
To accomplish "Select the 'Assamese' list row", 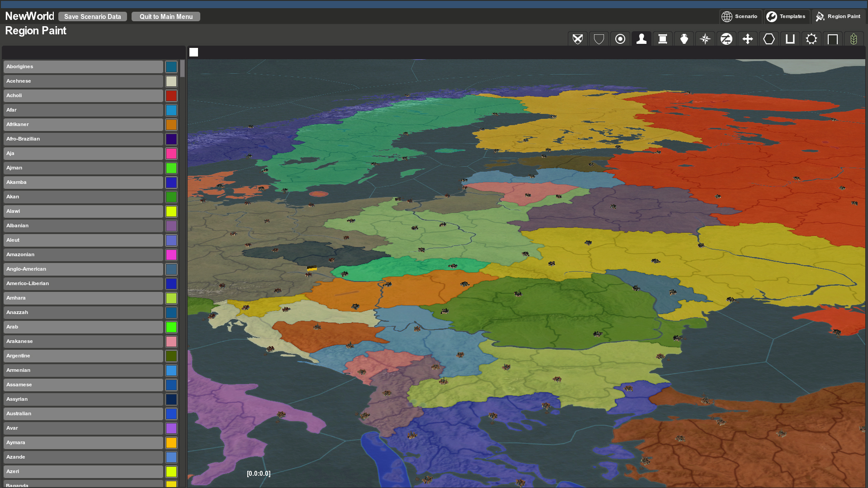I will (x=83, y=385).
